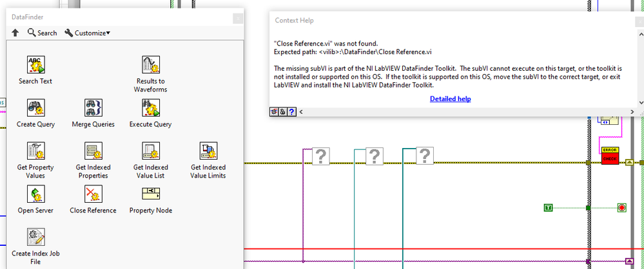The width and height of the screenshot is (644, 269).
Task: Select the Get Indexed Properties icon
Action: (93, 151)
